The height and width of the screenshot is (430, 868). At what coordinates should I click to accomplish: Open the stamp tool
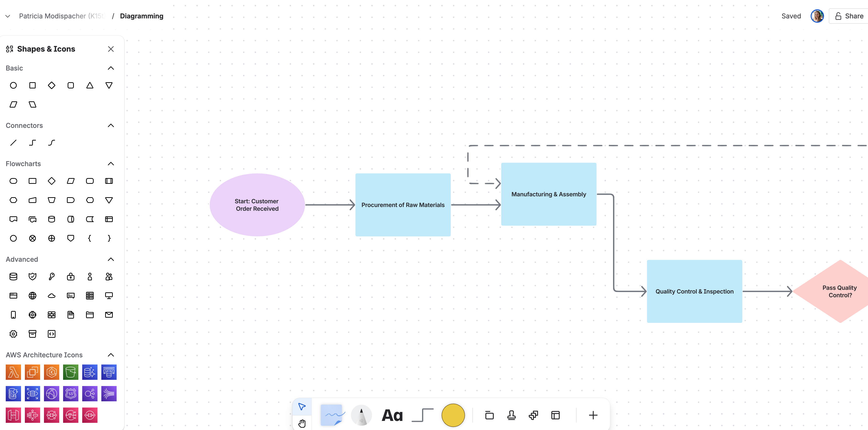click(511, 415)
